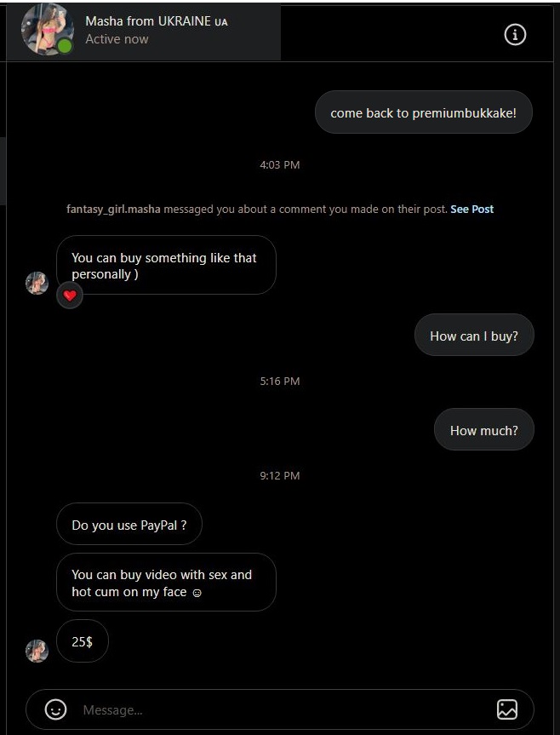560x735 pixels.
Task: Focus the "Message..." input field
Action: click(x=281, y=709)
